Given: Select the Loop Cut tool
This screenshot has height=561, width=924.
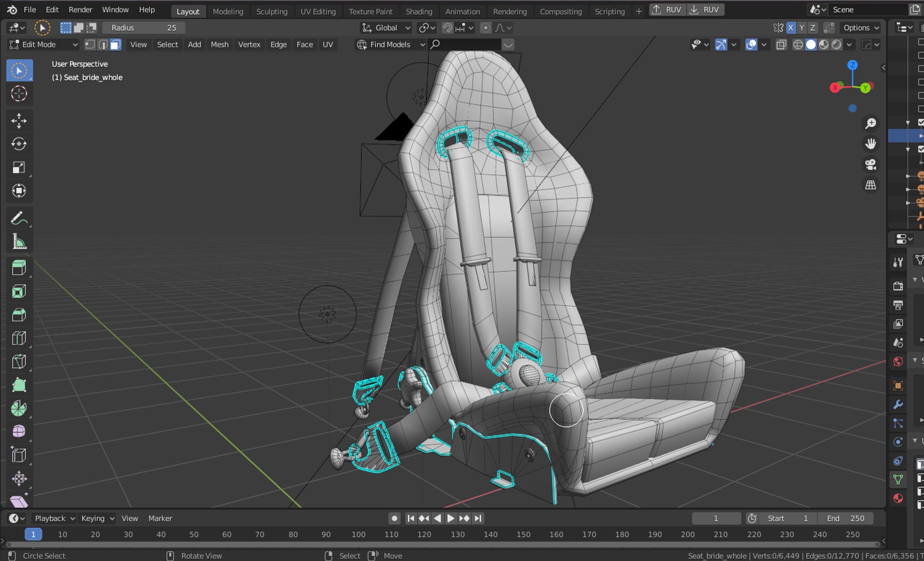Looking at the screenshot, I should [19, 338].
